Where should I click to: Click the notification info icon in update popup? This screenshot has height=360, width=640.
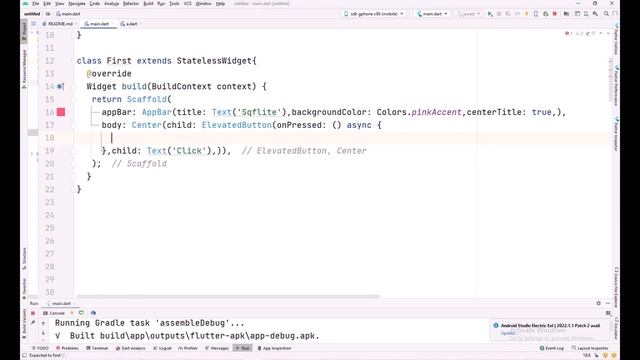click(496, 325)
